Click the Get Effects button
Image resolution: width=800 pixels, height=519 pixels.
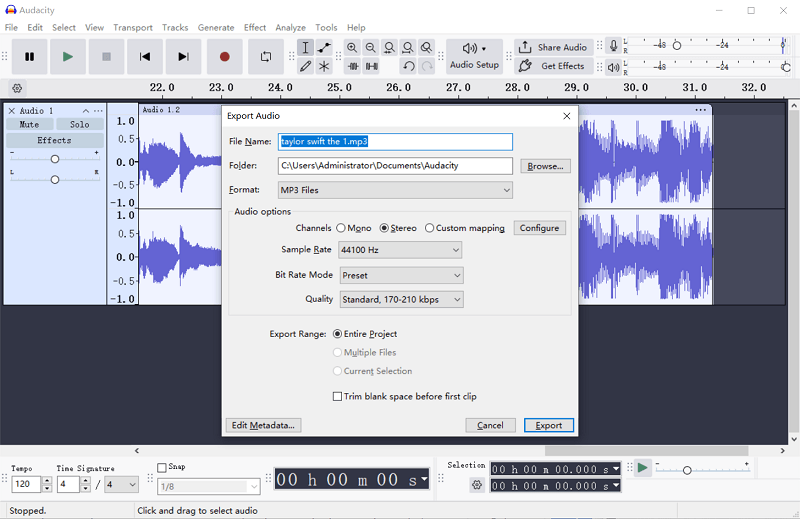[554, 66]
